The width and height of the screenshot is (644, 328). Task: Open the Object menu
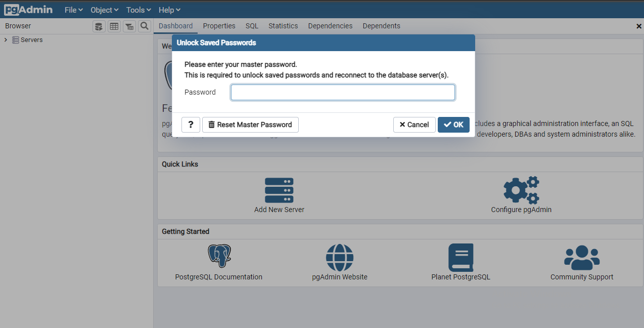105,10
